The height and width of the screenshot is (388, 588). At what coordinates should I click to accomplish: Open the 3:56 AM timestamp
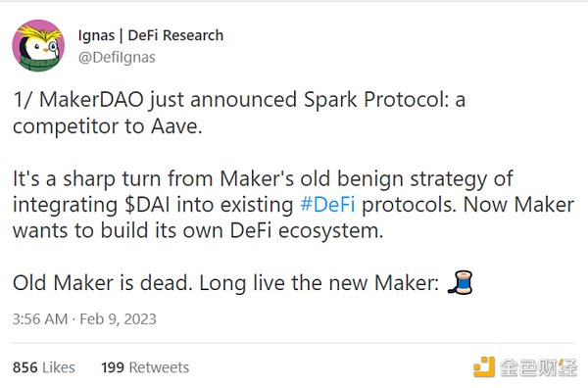tap(40, 319)
